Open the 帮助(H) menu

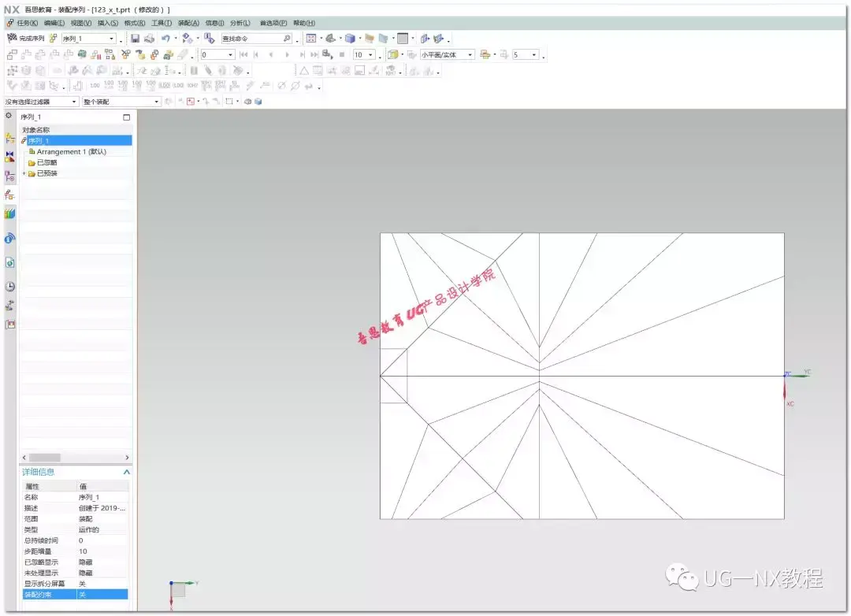pos(304,23)
